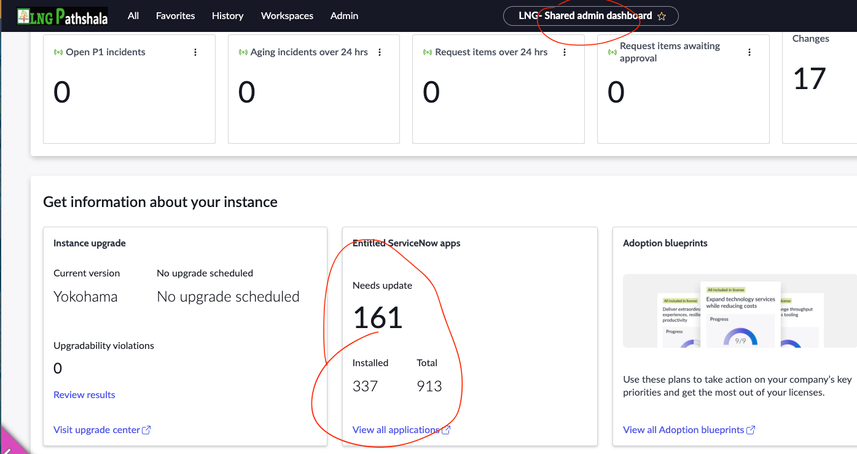Open options menu for Aging incidents card
The height and width of the screenshot is (454, 857).
(x=380, y=52)
